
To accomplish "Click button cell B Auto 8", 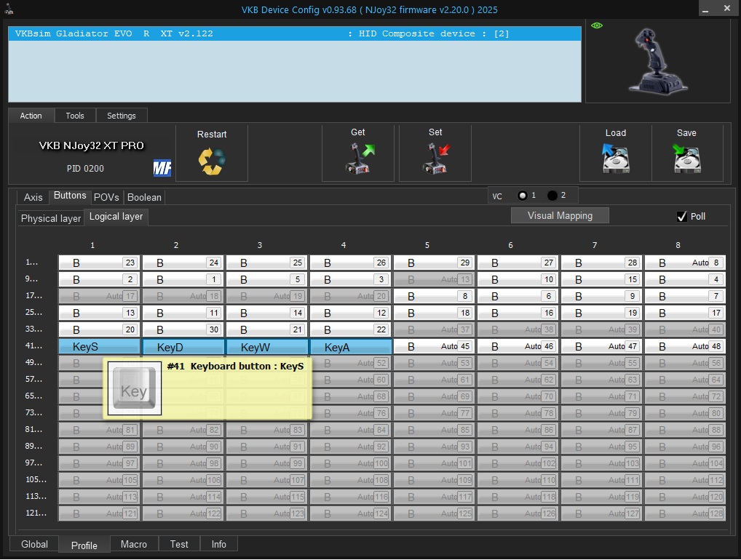I will (685, 263).
